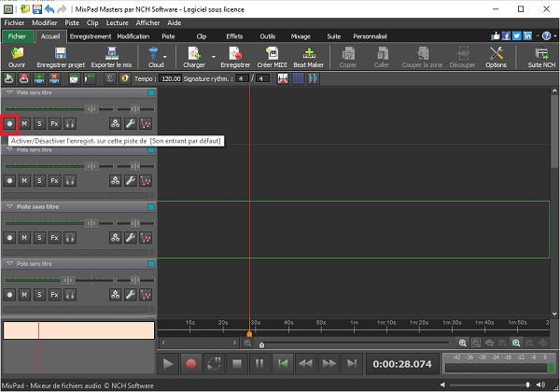Click the Twitter share icon
Screen dimensions: 560x392
[x=517, y=36]
